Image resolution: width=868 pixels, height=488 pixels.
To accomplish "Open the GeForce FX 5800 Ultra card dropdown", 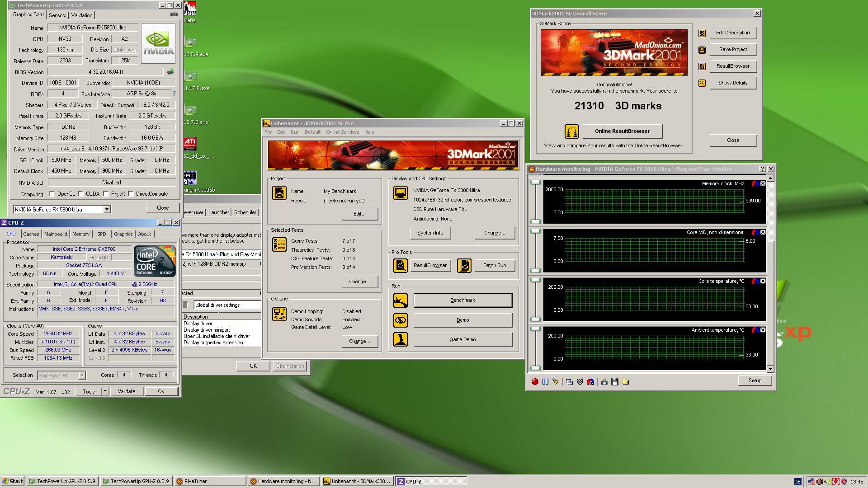I will (x=107, y=209).
